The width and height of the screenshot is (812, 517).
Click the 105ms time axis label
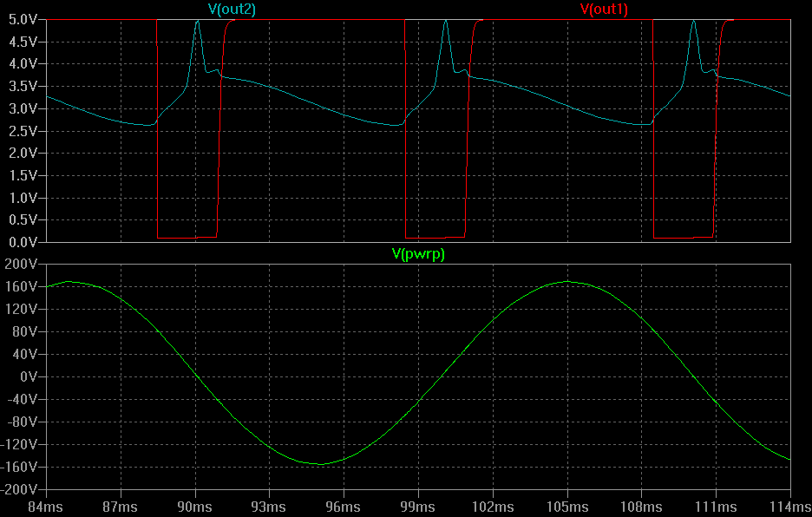(567, 507)
